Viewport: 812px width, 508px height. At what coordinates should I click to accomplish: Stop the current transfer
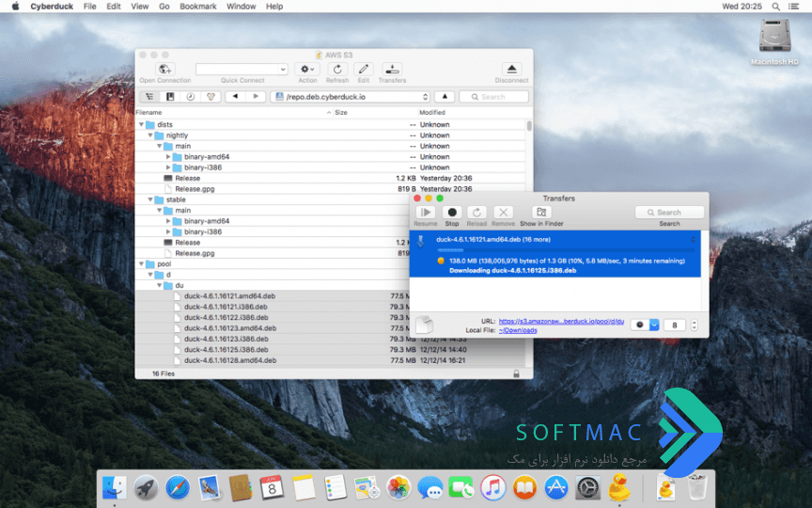coord(452,213)
